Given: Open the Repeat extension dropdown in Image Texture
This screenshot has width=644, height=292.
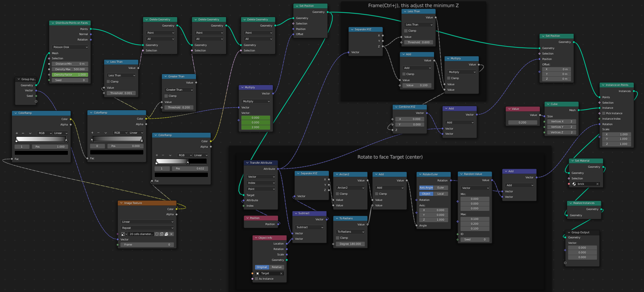Looking at the screenshot, I should click(147, 228).
